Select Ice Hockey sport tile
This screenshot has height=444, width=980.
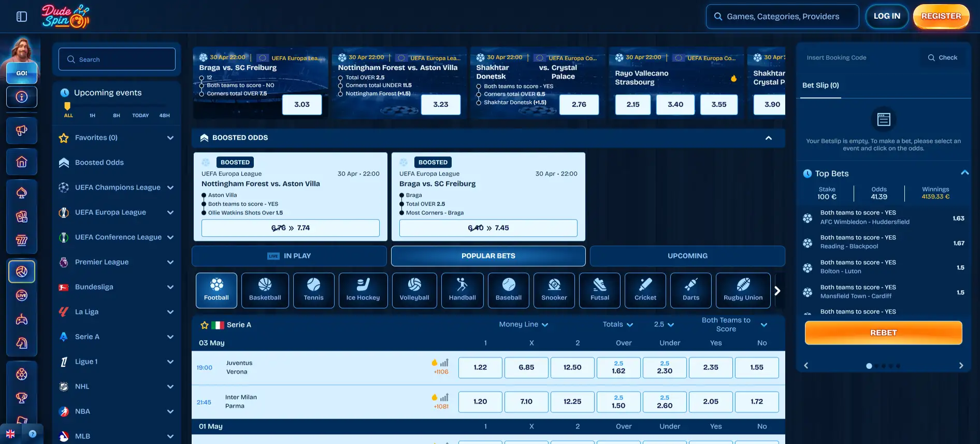pyautogui.click(x=363, y=291)
